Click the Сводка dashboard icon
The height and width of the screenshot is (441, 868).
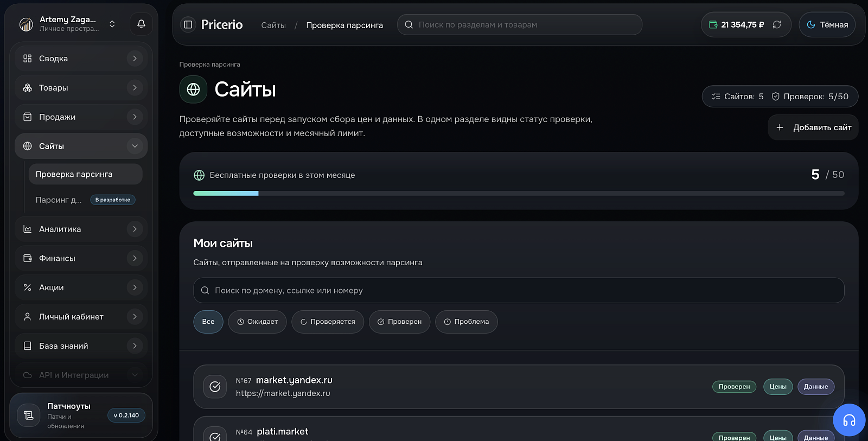pos(27,59)
